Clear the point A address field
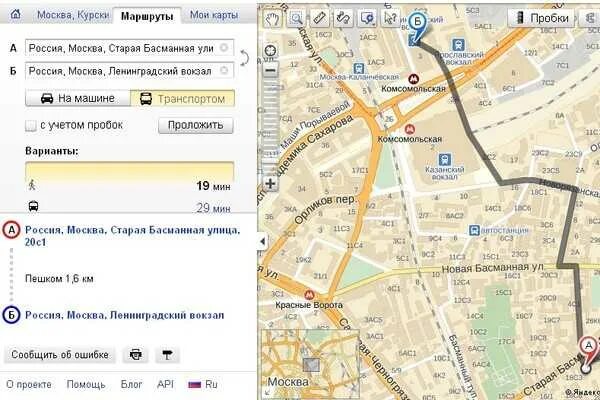Screen dimensions: 600x400 224,48
